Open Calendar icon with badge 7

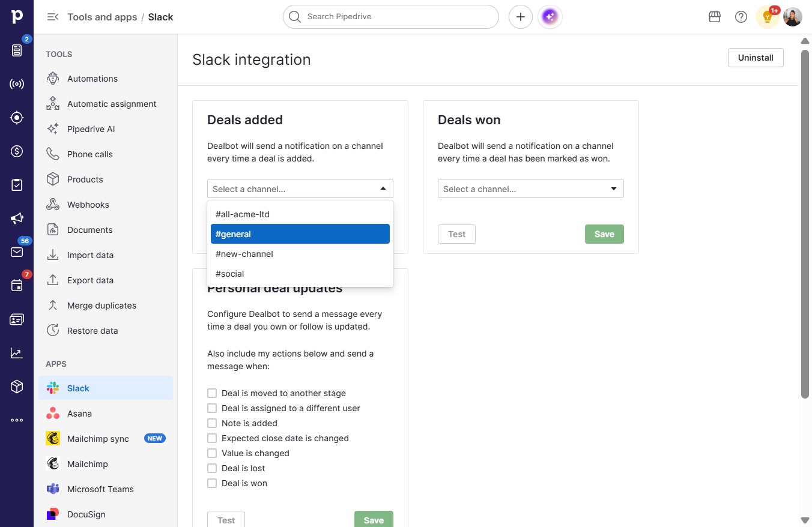(x=17, y=286)
